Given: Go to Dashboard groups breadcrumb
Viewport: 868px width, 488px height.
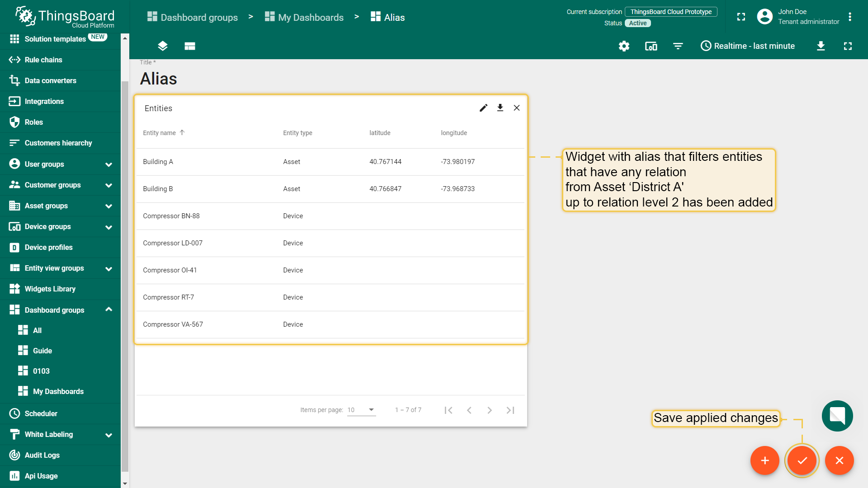Looking at the screenshot, I should 192,17.
